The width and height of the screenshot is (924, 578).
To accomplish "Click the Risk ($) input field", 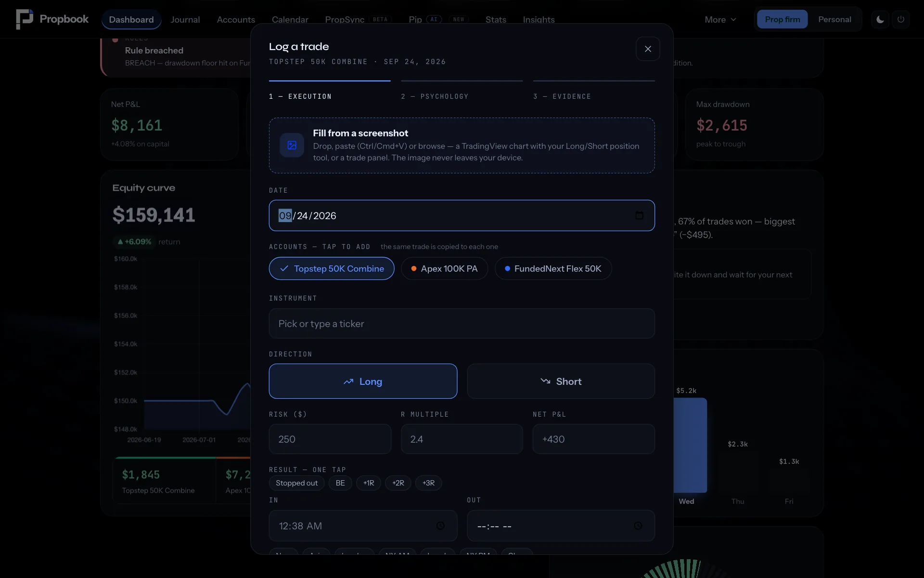I will click(x=330, y=439).
